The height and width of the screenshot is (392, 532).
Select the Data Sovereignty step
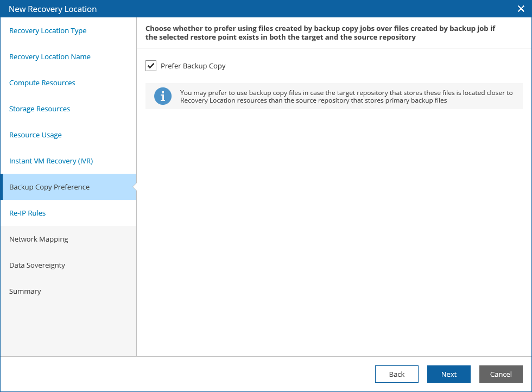[37, 265]
